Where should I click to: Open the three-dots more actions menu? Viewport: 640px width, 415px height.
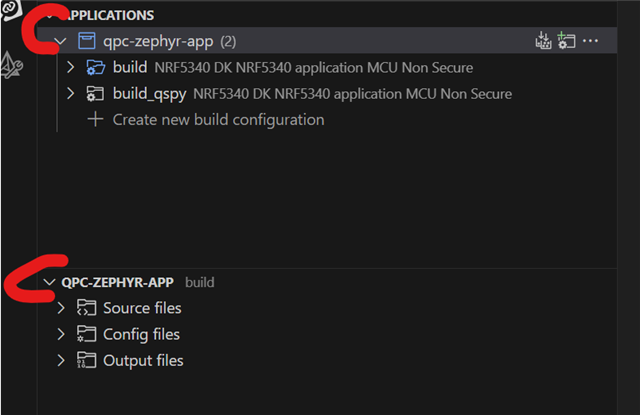coord(590,41)
